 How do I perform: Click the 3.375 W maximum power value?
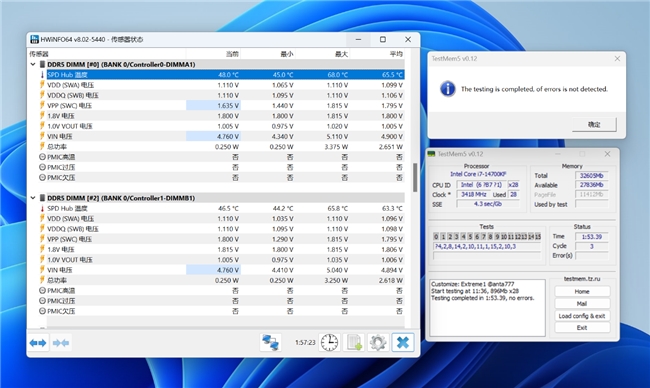(x=336, y=147)
